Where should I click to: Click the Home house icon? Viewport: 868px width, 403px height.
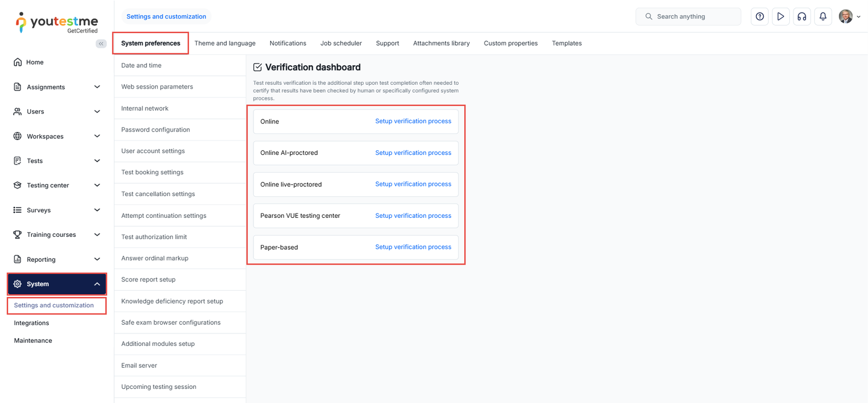click(17, 62)
